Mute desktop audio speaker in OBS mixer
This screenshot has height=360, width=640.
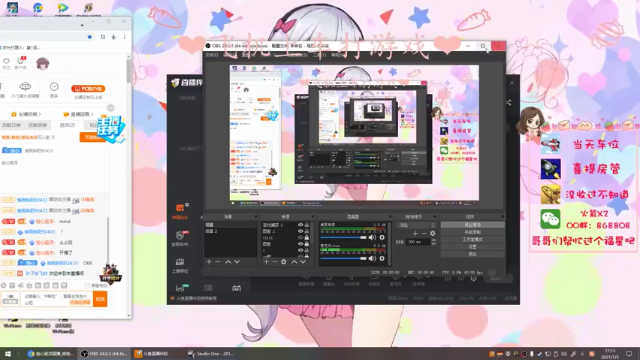372,237
